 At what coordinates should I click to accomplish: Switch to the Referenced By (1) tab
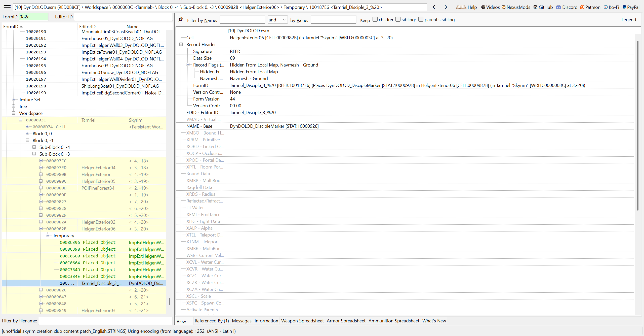point(212,321)
